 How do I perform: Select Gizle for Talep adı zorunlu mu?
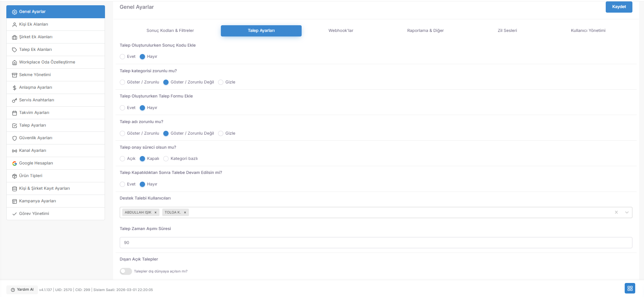[221, 133]
